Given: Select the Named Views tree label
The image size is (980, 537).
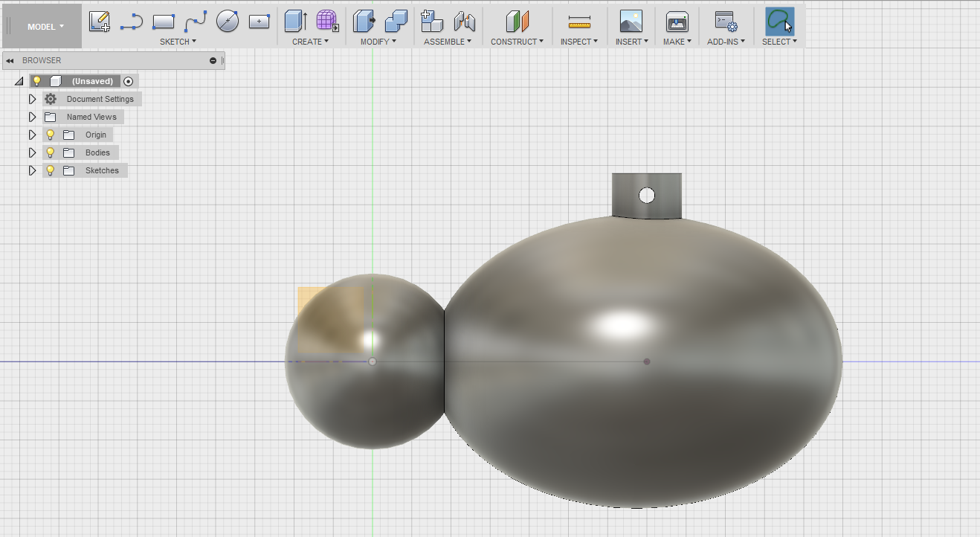Looking at the screenshot, I should (x=91, y=117).
